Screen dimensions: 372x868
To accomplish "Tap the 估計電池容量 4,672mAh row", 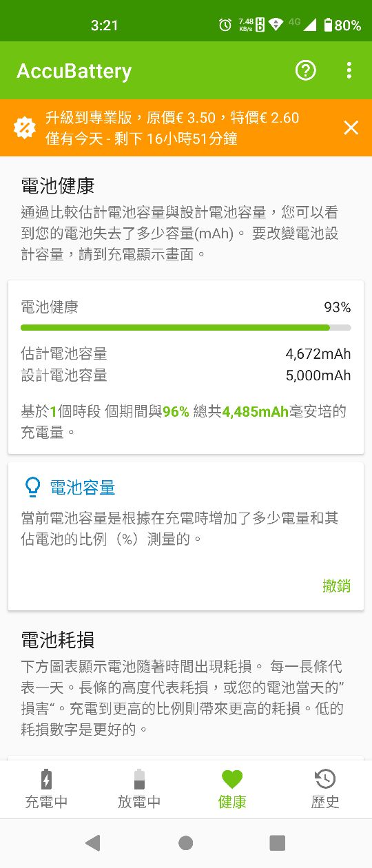I will pos(186,354).
